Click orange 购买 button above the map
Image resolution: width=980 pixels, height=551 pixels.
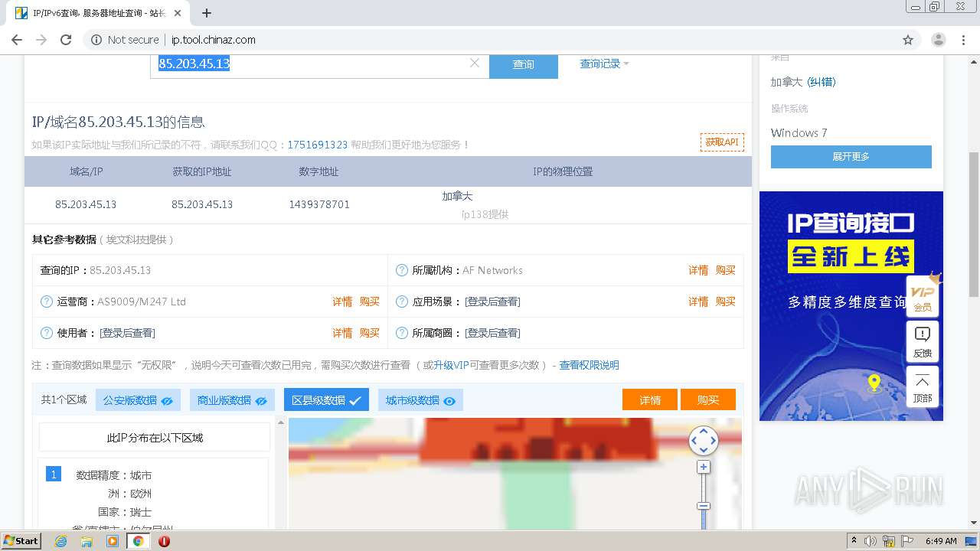pos(708,400)
